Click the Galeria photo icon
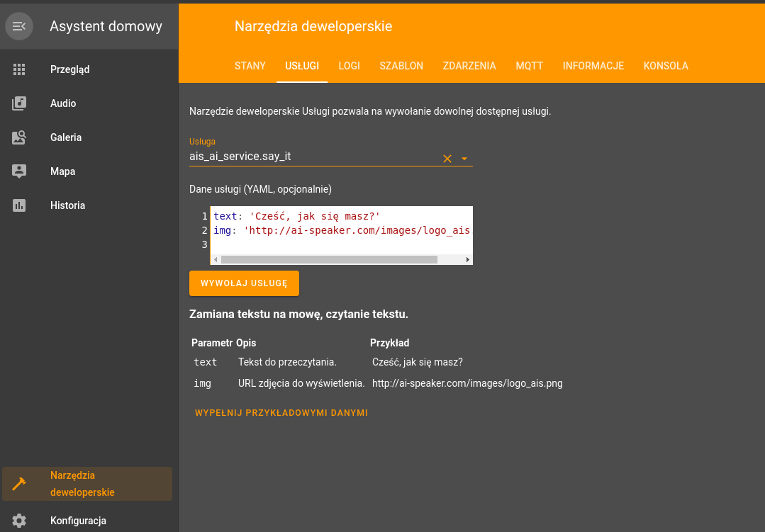This screenshot has height=532, width=765. coord(19,137)
